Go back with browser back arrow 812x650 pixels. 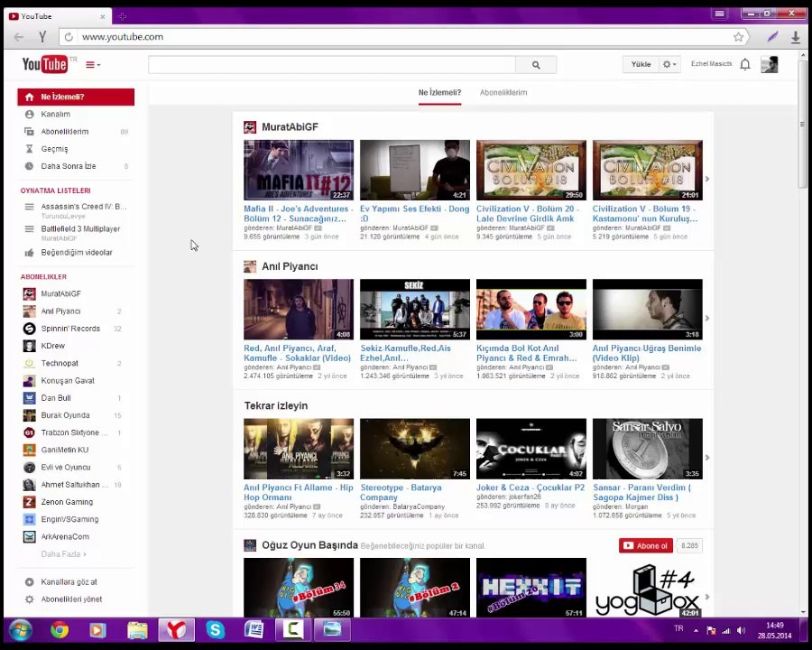point(19,37)
